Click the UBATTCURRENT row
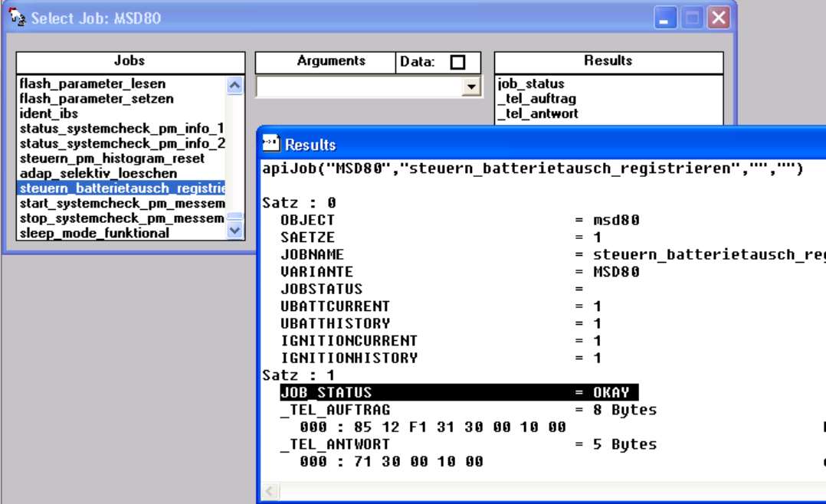Viewport: 826px width, 504px height. (441, 306)
